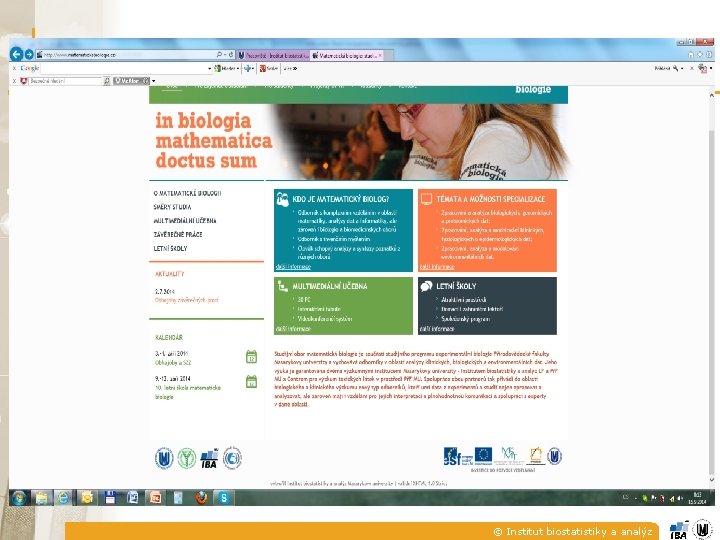The height and width of the screenshot is (540, 720).
Task: Open LETNÍ ŠKOLY sidebar link
Action: pyautogui.click(x=170, y=248)
